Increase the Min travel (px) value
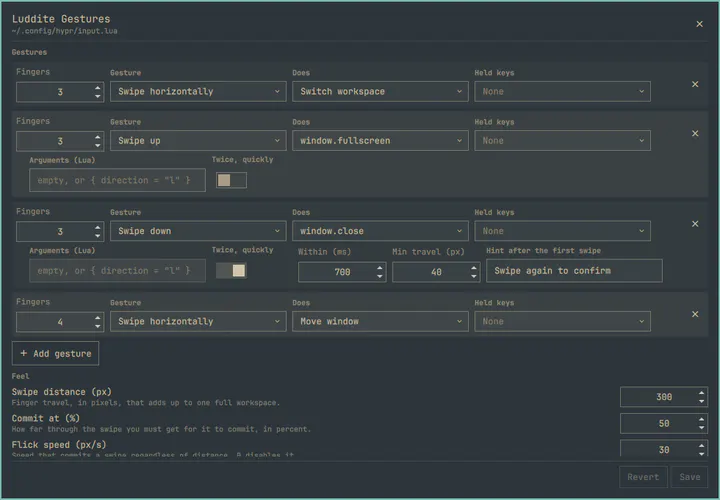This screenshot has width=720, height=500. [x=473, y=268]
